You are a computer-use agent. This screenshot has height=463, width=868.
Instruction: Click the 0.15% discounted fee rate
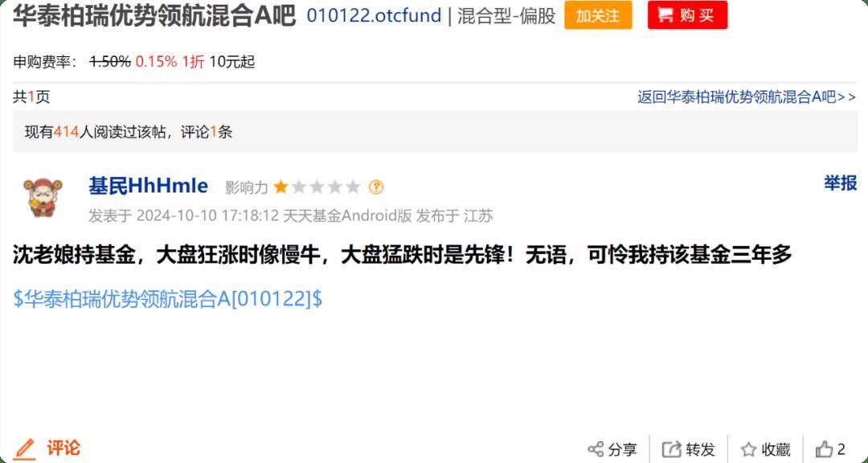click(156, 61)
